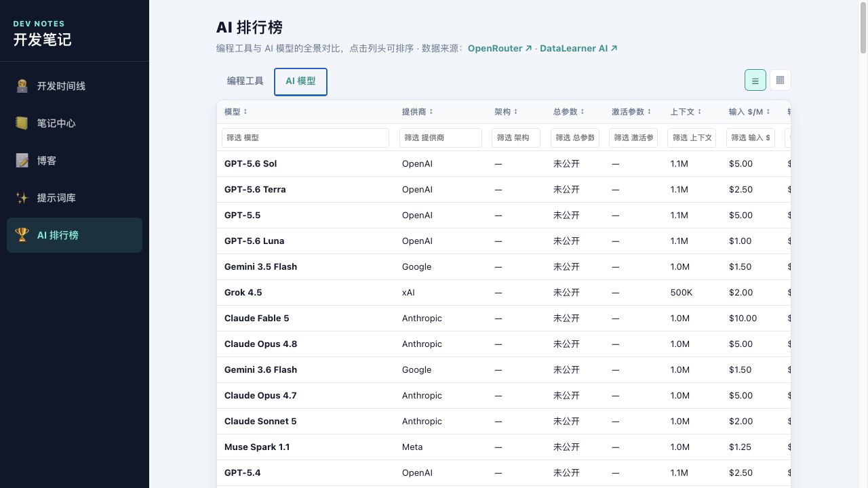The image size is (868, 488).
Task: Focus the 筛选 上下文 filter field
Action: pyautogui.click(x=692, y=138)
